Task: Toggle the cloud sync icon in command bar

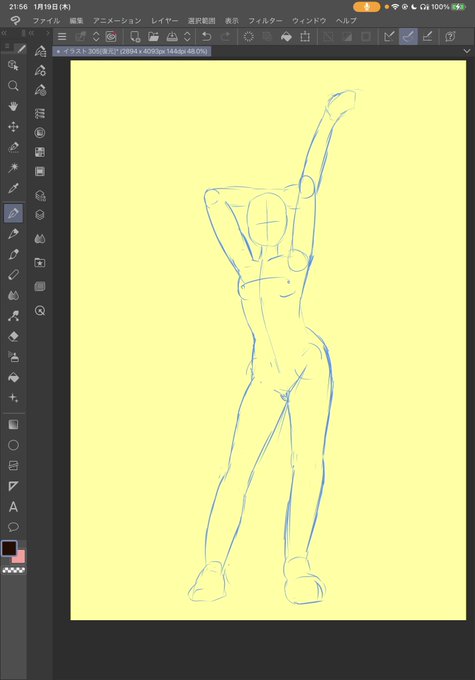Action: tap(111, 37)
